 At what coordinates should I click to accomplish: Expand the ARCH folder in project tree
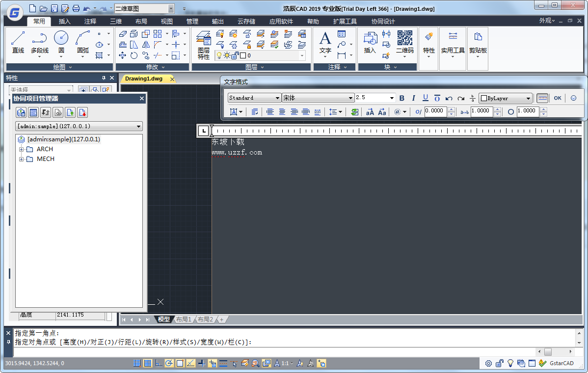[x=21, y=149]
